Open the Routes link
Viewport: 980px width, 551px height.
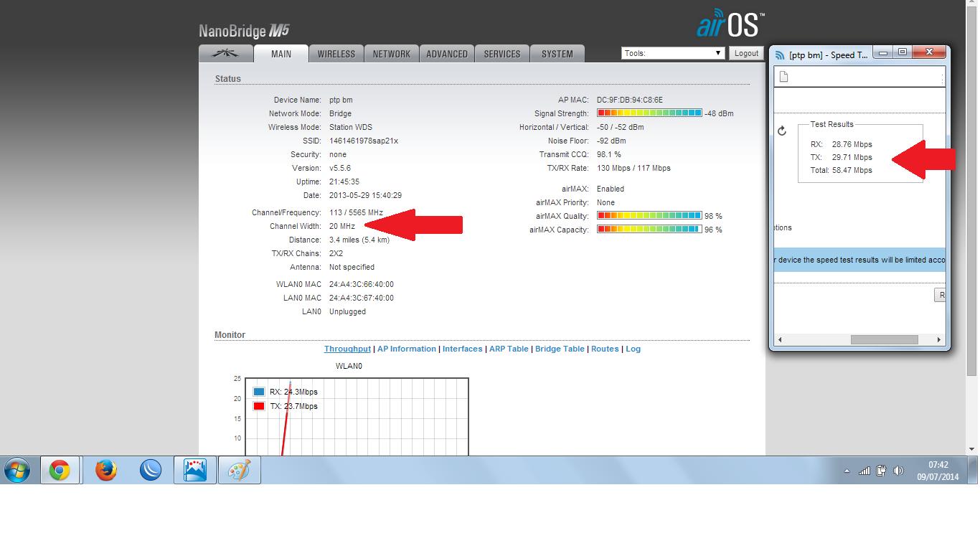pyautogui.click(x=605, y=349)
